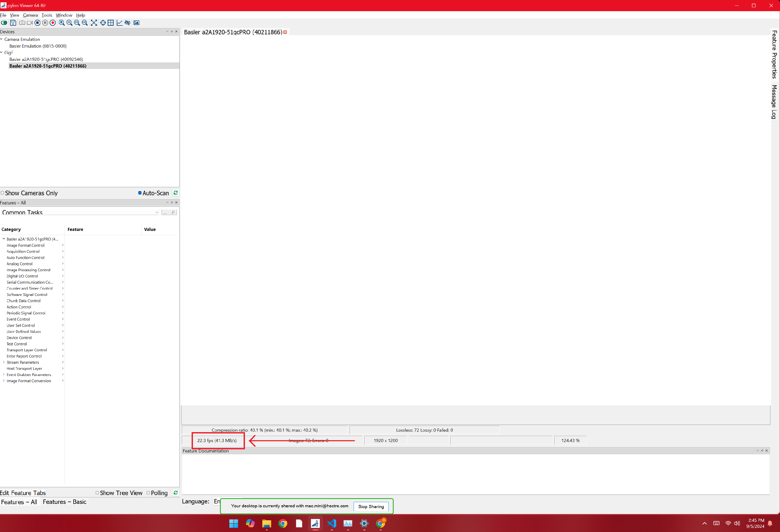
Task: Click the pause icon in the toolbar
Action: click(45, 23)
